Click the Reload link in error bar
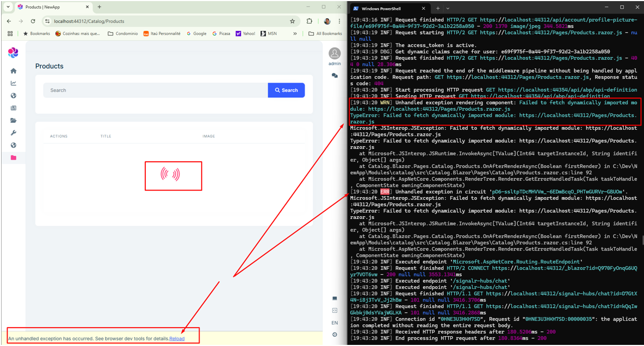 [x=177, y=338]
